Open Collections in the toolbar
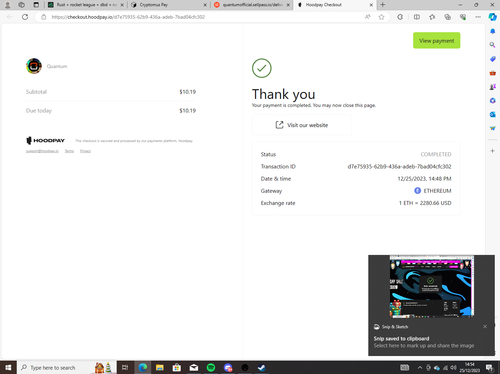The width and height of the screenshot is (500, 374). [x=448, y=17]
